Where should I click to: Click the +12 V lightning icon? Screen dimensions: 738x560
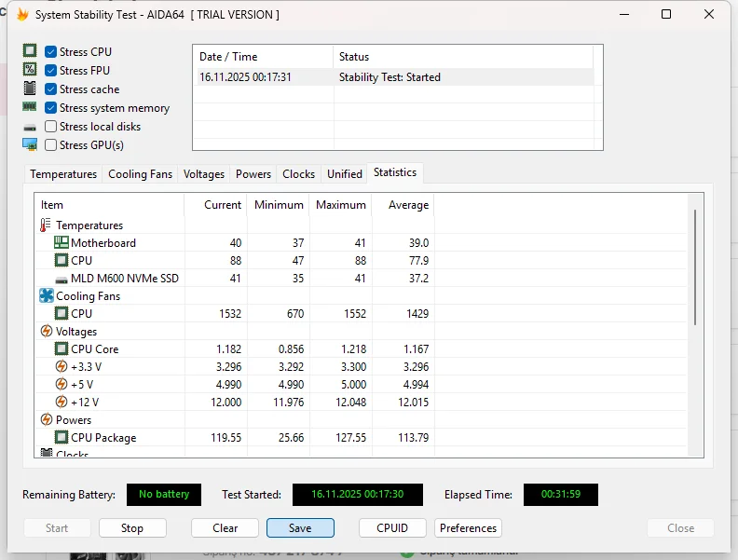[61, 402]
